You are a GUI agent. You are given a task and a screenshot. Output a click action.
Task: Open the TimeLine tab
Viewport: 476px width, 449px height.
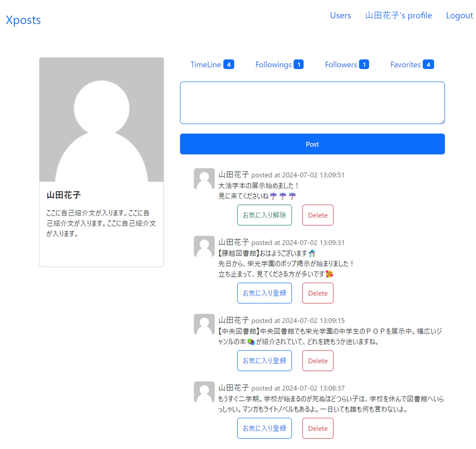[212, 65]
